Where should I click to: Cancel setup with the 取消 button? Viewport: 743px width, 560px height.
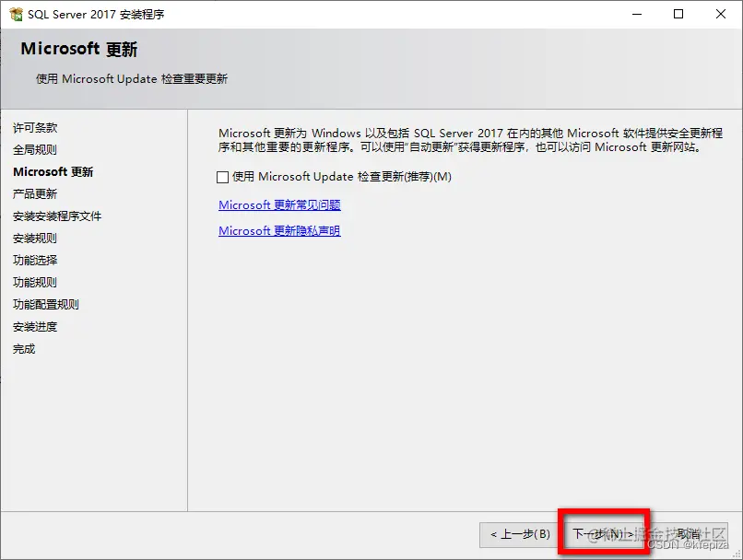688,534
